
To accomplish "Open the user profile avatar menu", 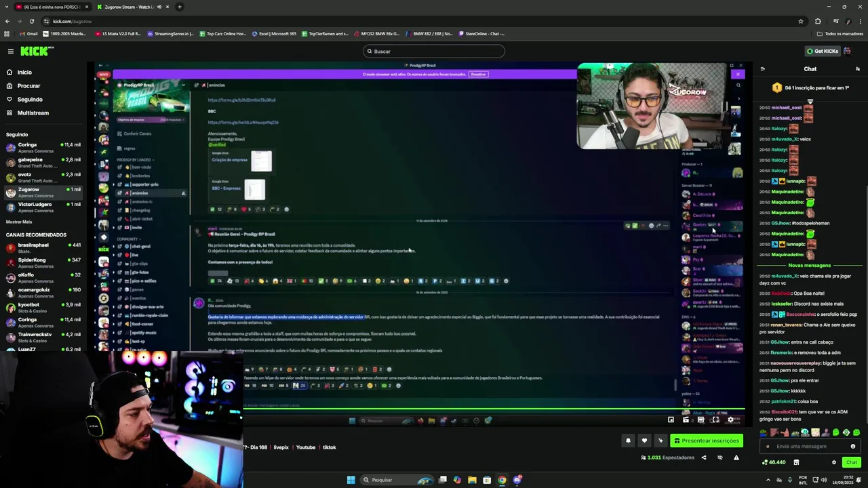I will click(x=848, y=51).
